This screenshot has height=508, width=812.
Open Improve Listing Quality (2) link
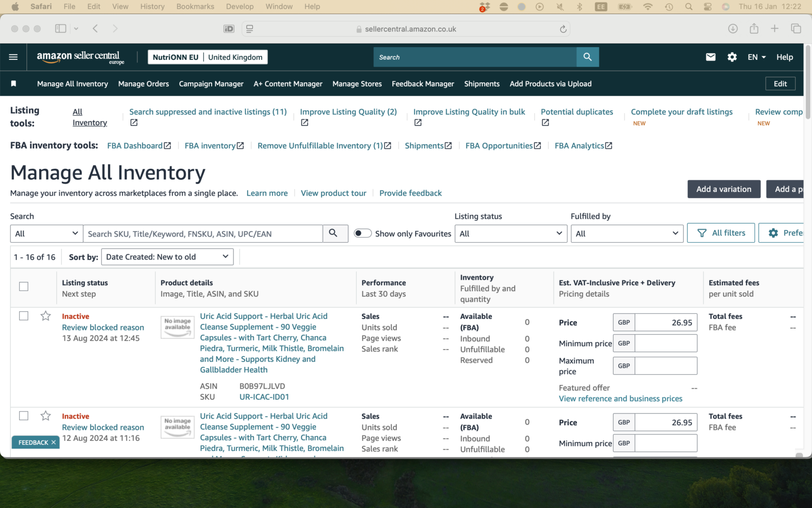click(348, 112)
